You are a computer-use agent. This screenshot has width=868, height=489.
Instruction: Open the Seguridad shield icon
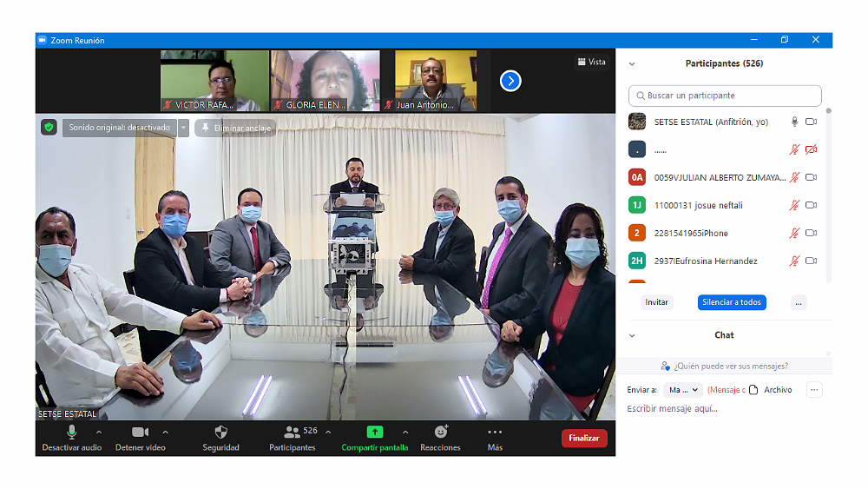(x=220, y=432)
